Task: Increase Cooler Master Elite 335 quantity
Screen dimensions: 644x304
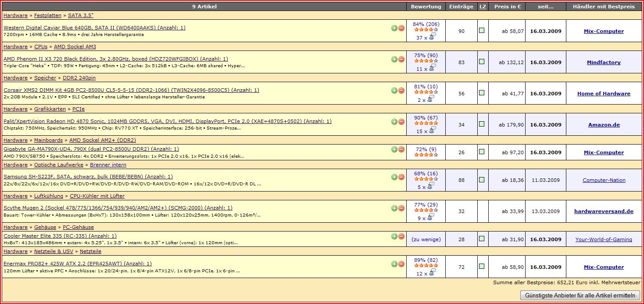Action: tap(394, 236)
